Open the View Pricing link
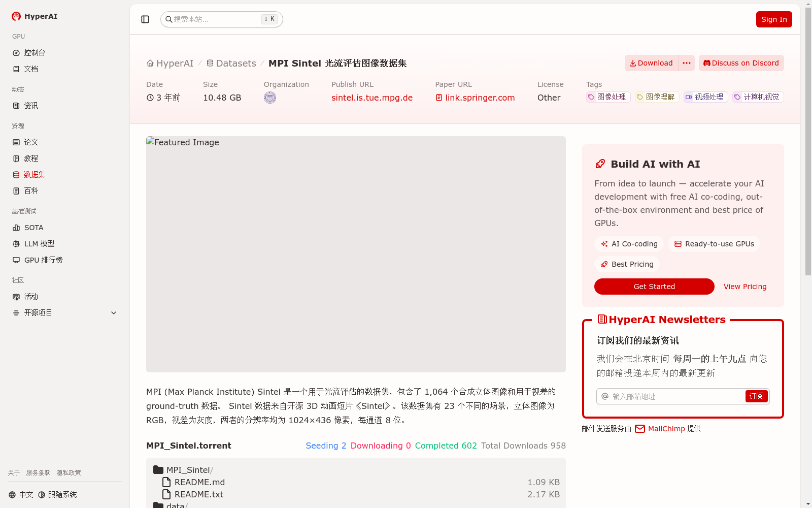Screen dimensions: 812x508 pyautogui.click(x=745, y=287)
